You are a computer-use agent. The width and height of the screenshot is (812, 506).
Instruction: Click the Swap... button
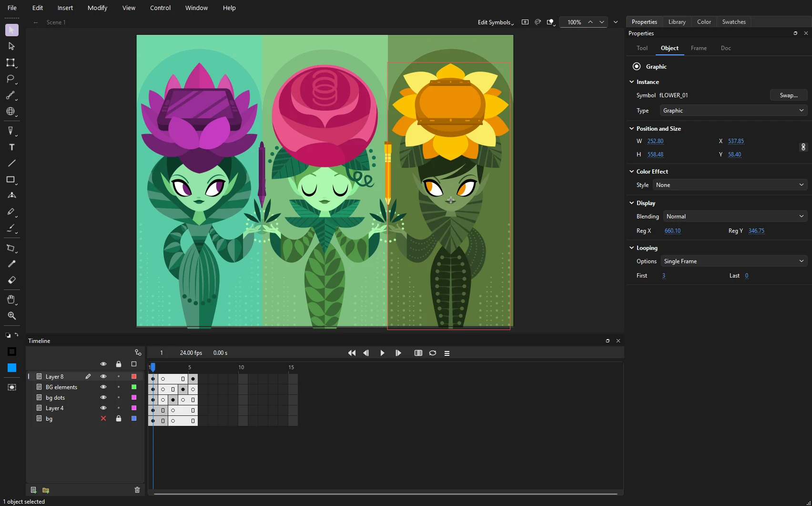tap(789, 95)
